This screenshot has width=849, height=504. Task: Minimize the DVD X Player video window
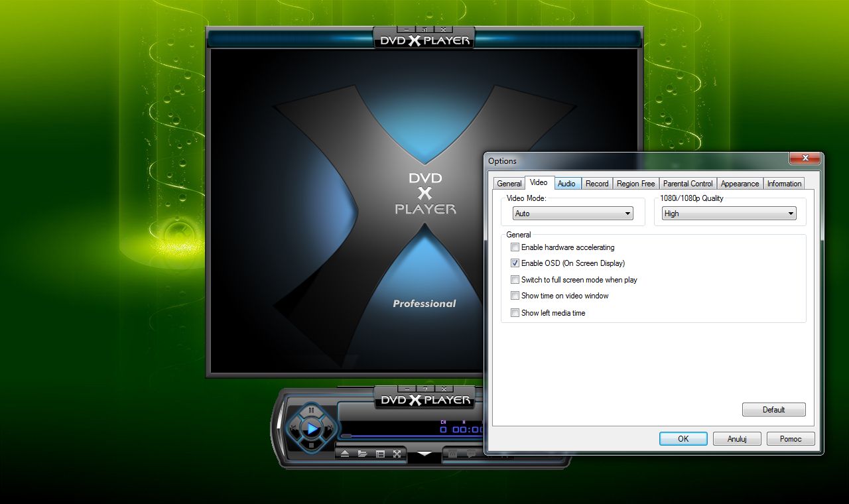(407, 29)
